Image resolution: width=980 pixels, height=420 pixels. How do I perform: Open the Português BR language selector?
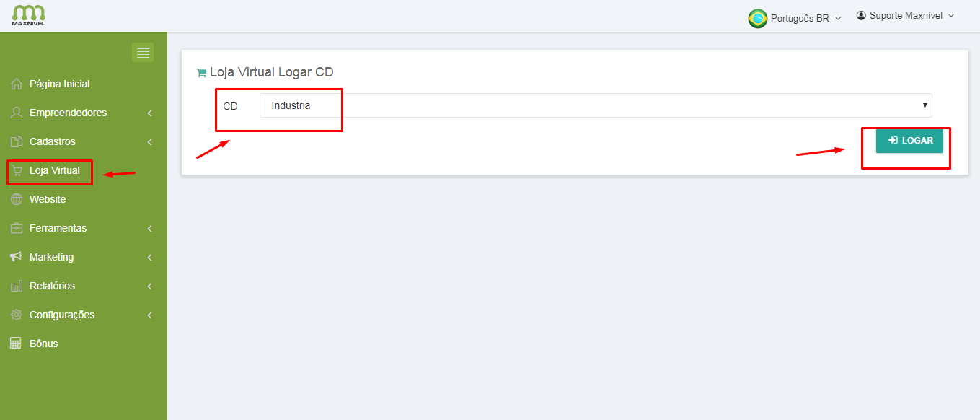click(x=795, y=18)
